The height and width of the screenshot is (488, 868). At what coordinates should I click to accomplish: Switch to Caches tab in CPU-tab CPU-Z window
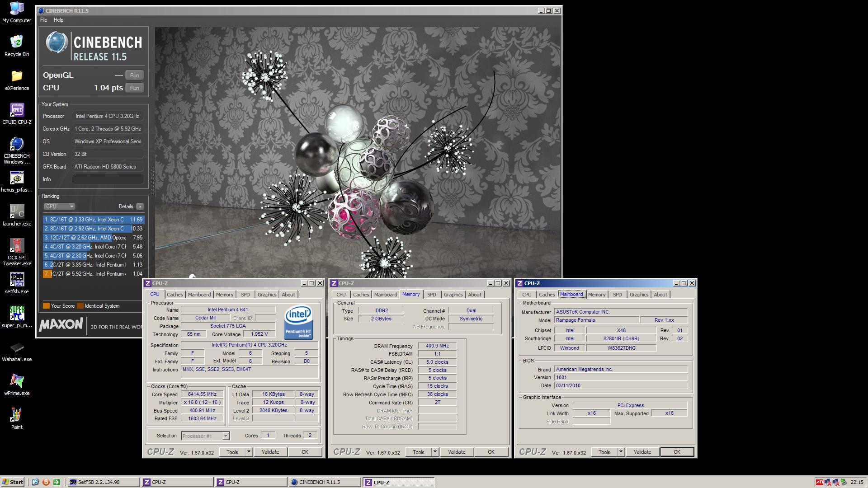175,295
